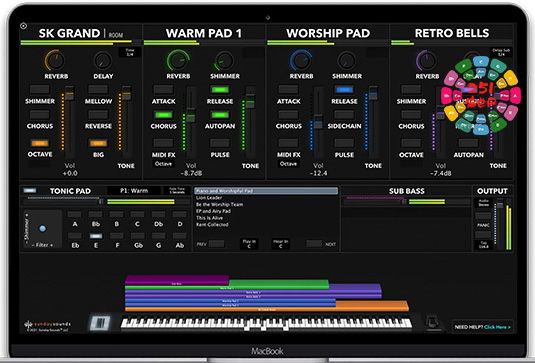Select Be the Worship Team in the setlist
This screenshot has height=363, width=535.
pos(219,204)
